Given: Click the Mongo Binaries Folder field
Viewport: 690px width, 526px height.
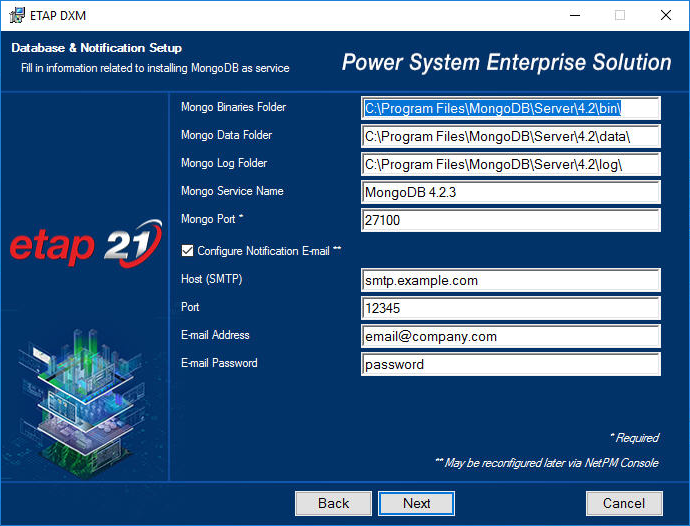Looking at the screenshot, I should (510, 108).
